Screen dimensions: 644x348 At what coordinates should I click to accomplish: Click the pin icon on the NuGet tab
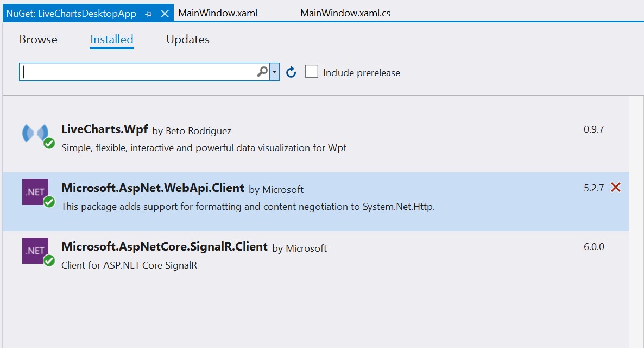[149, 14]
